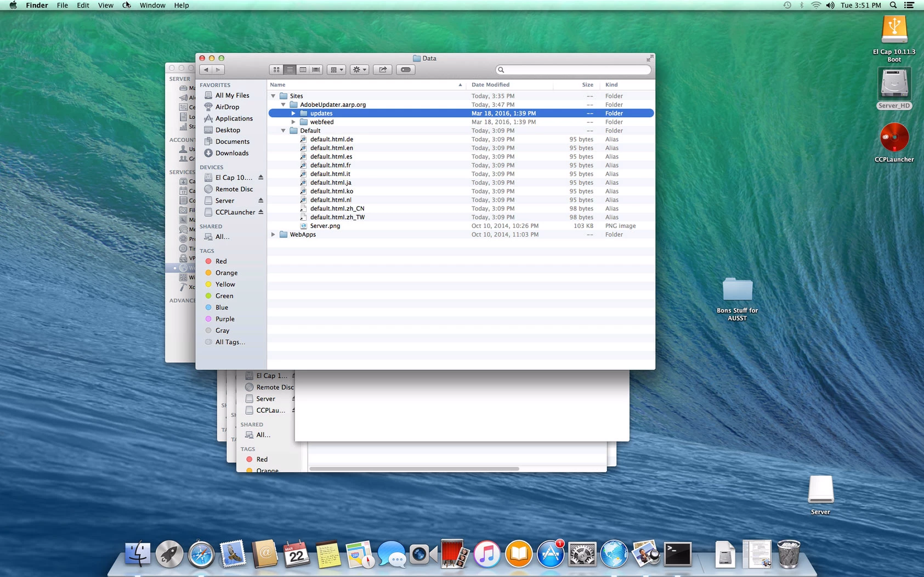This screenshot has height=577, width=924.
Task: Open AirDrop from the Favorites sidebar
Action: point(227,107)
